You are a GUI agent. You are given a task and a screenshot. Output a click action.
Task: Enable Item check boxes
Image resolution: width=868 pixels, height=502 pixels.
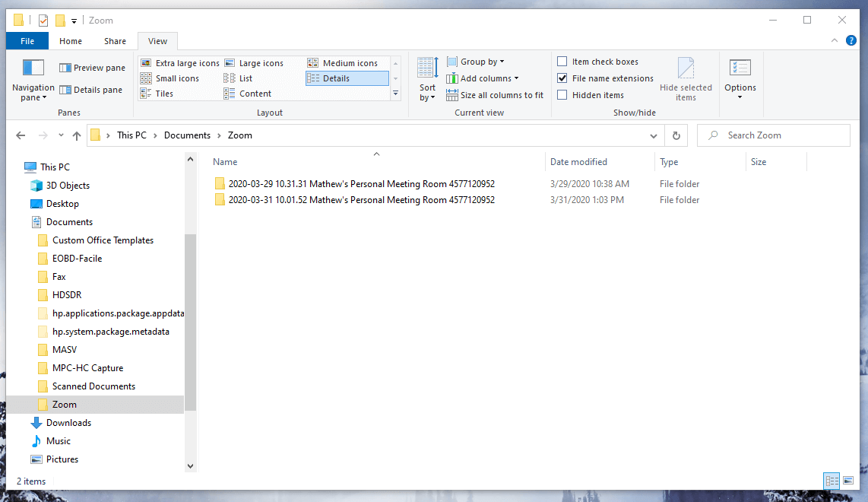[x=562, y=62]
